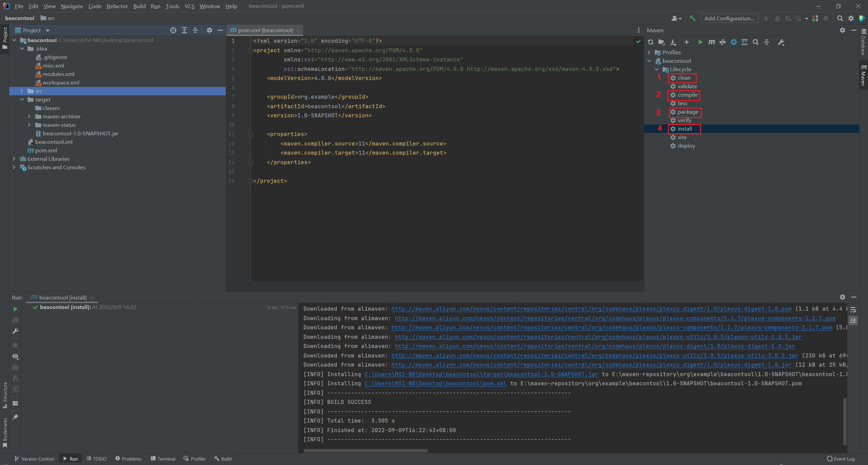Viewport: 868px width, 465px height.
Task: Reload all Maven projects in Maven toolbar
Action: pyautogui.click(x=650, y=42)
